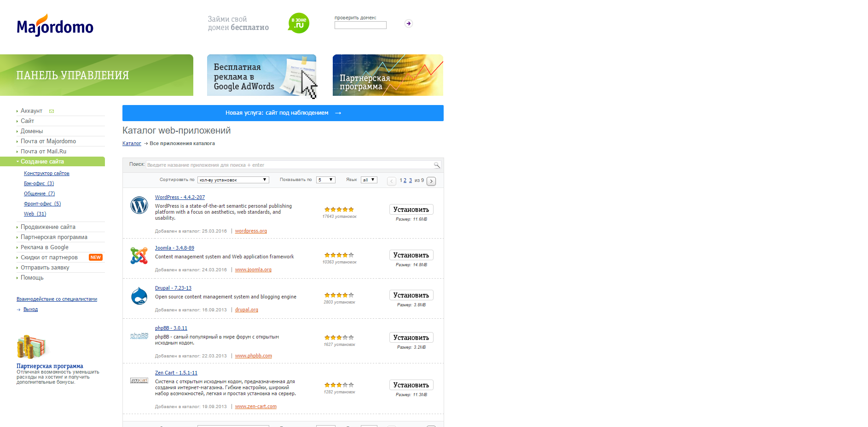Click the green '.ru zone' badge
This screenshot has height=427, width=868.
[299, 23]
